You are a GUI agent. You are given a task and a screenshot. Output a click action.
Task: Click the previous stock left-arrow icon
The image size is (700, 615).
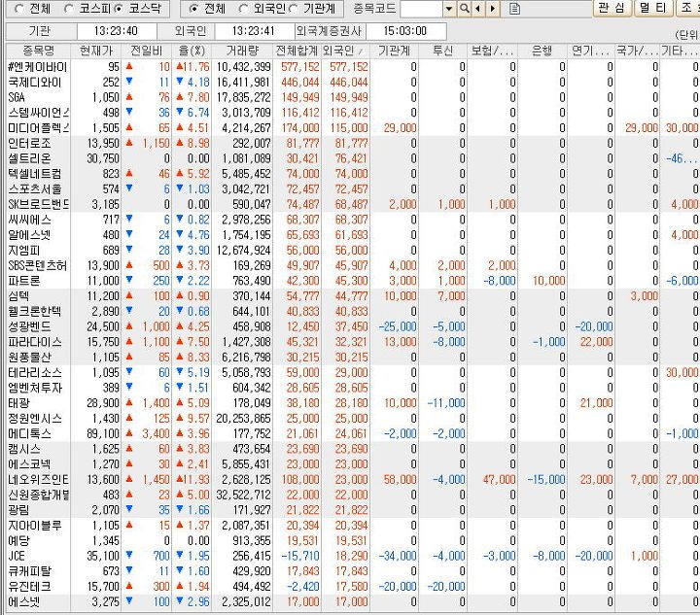(478, 9)
